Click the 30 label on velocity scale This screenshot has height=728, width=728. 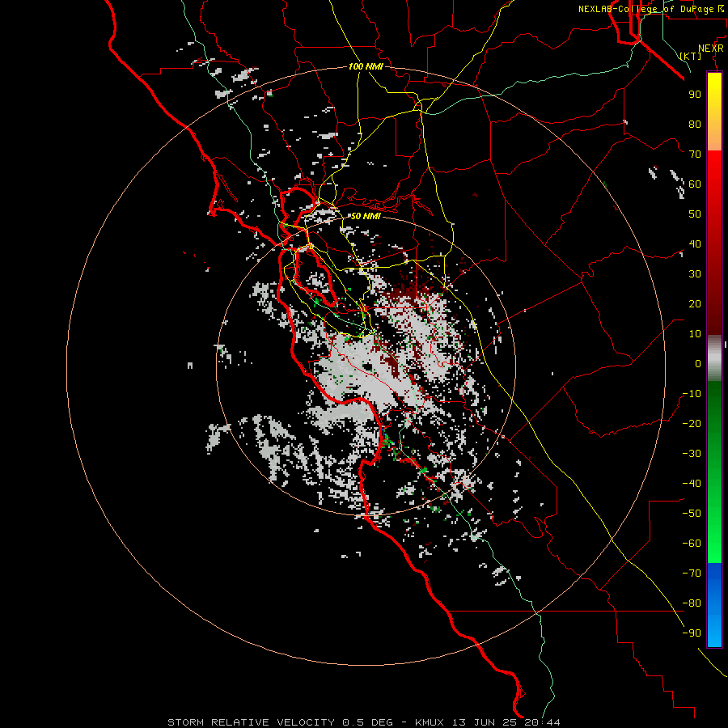coord(695,274)
